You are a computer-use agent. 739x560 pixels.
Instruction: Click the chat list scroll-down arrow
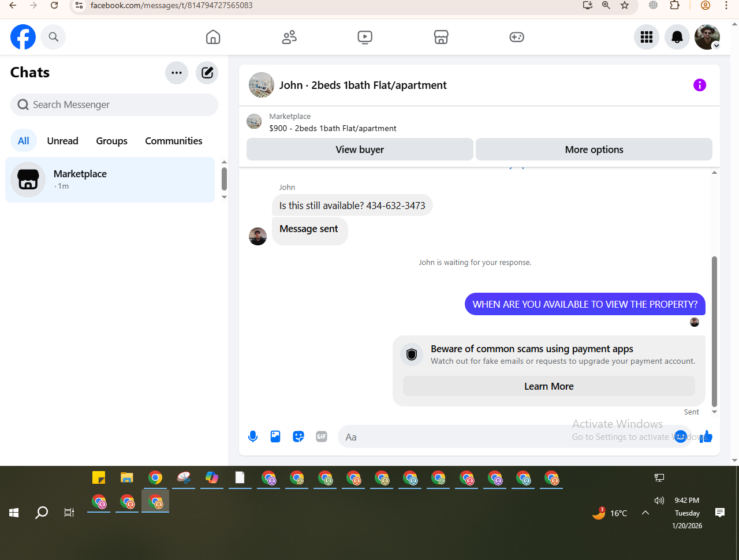tap(224, 197)
